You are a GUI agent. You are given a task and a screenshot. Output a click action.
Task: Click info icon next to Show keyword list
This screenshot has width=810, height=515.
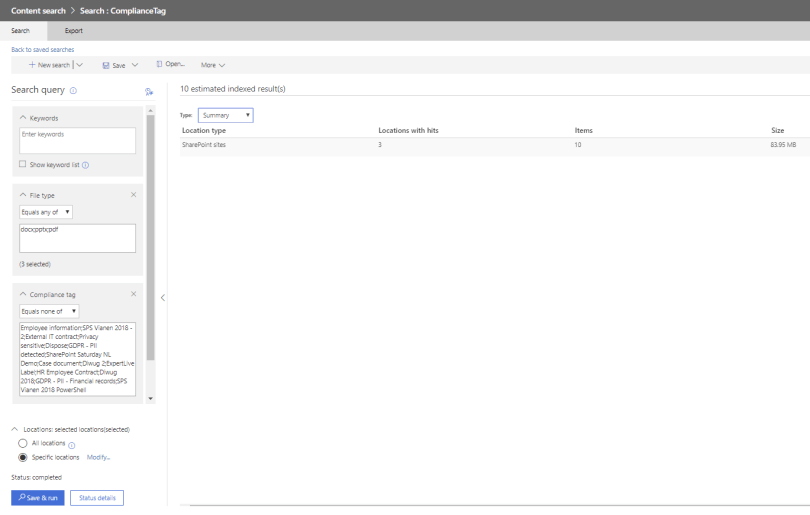(86, 165)
